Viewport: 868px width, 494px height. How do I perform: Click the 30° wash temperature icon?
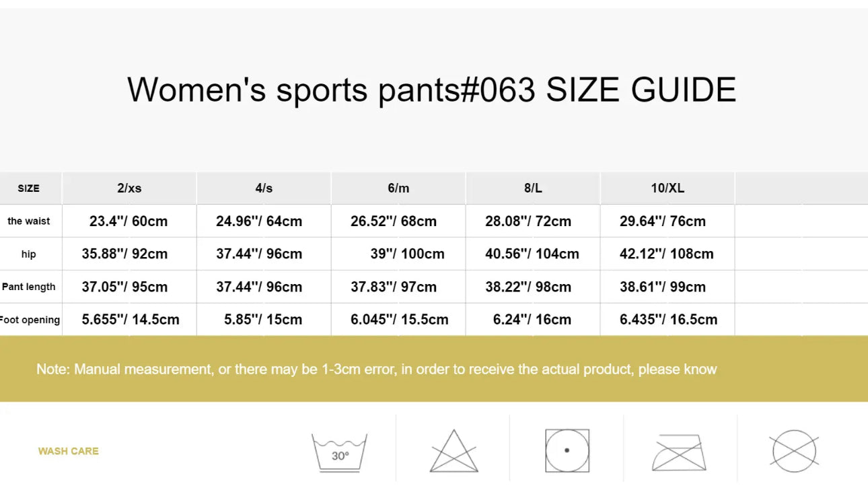(x=340, y=452)
